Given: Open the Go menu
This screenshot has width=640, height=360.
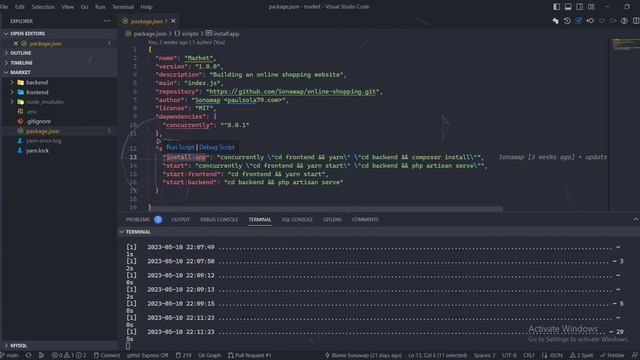Looking at the screenshot, I should point(84,7).
